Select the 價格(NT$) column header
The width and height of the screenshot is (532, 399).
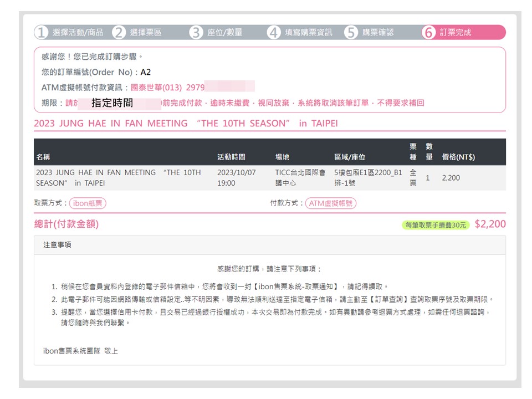(458, 157)
